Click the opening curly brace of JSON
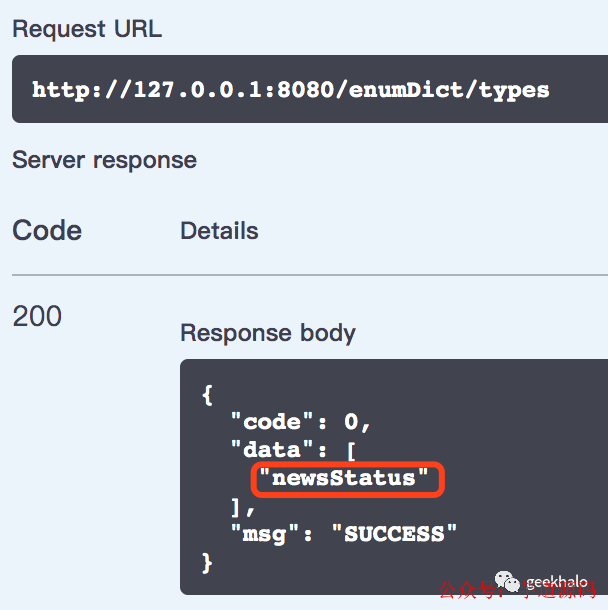This screenshot has height=610, width=608. coord(207,395)
